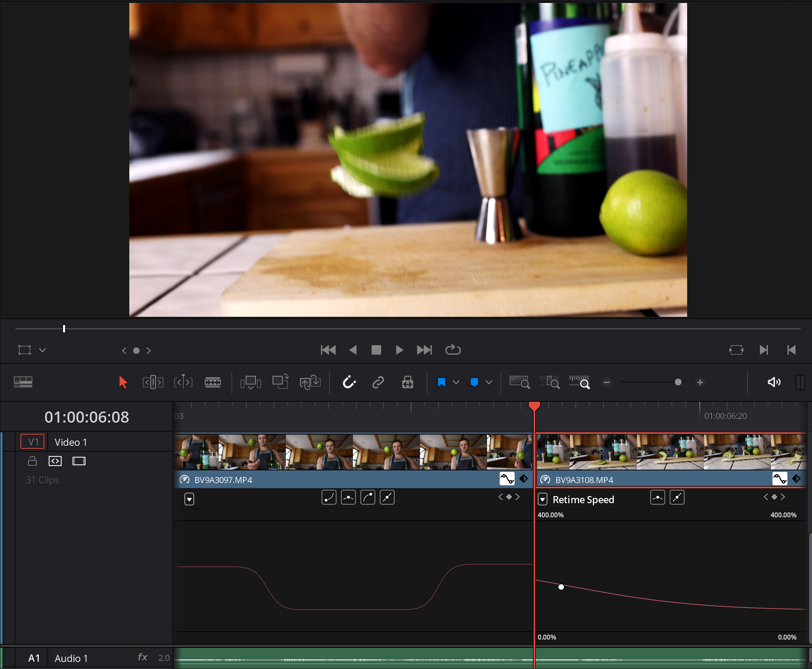Select the Blade Edit Mode razor tool

tap(212, 382)
